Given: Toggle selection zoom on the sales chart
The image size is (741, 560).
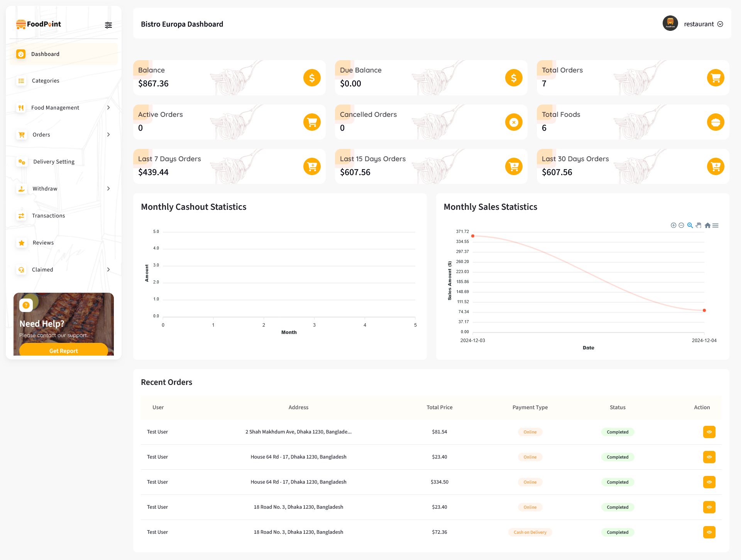Looking at the screenshot, I should (690, 225).
